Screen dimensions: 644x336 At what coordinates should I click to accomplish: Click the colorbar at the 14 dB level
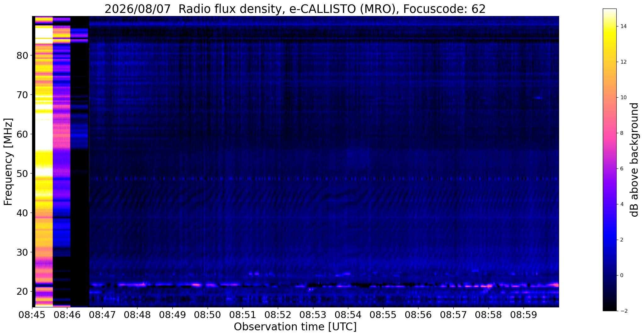point(609,26)
